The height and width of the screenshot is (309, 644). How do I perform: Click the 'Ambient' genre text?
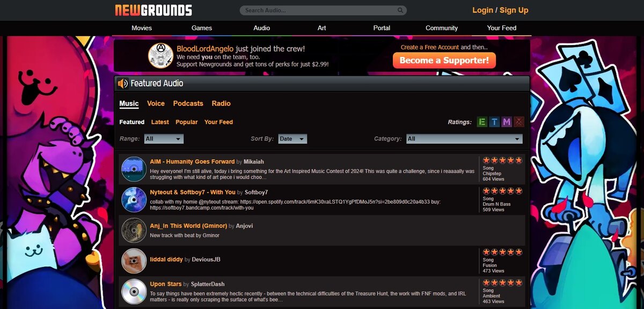[x=492, y=296]
